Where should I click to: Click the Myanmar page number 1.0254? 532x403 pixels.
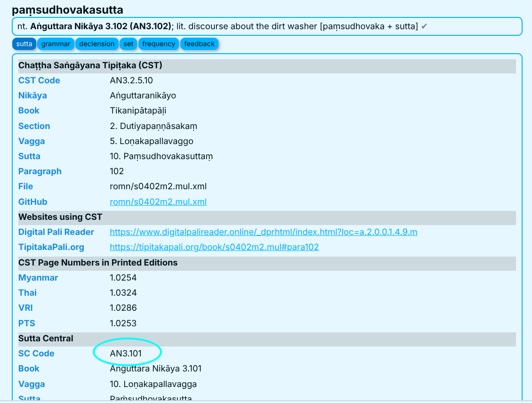pyautogui.click(x=123, y=278)
